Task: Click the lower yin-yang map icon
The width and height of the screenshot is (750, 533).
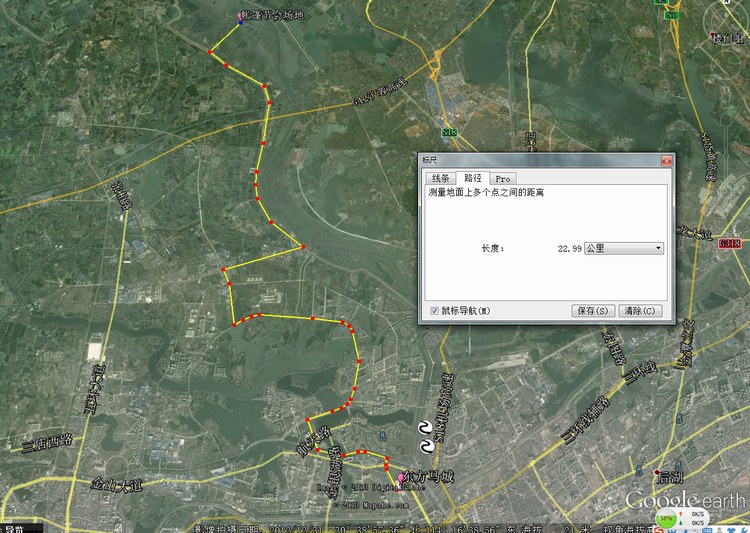Action: tap(426, 446)
